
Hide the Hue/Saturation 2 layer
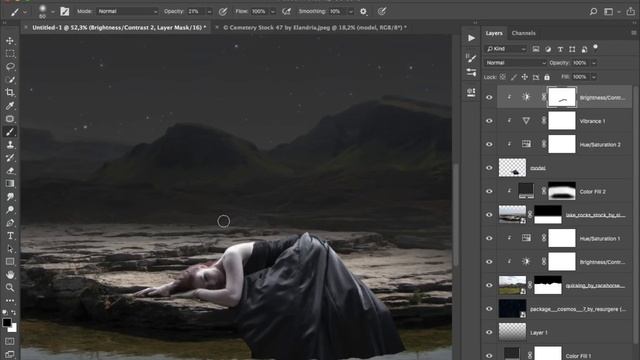pos(489,144)
